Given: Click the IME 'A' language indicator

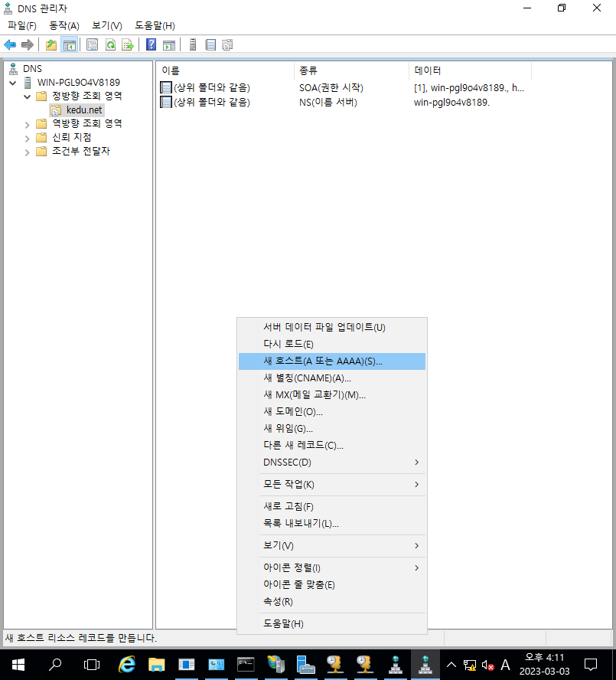Looking at the screenshot, I should pyautogui.click(x=505, y=665).
